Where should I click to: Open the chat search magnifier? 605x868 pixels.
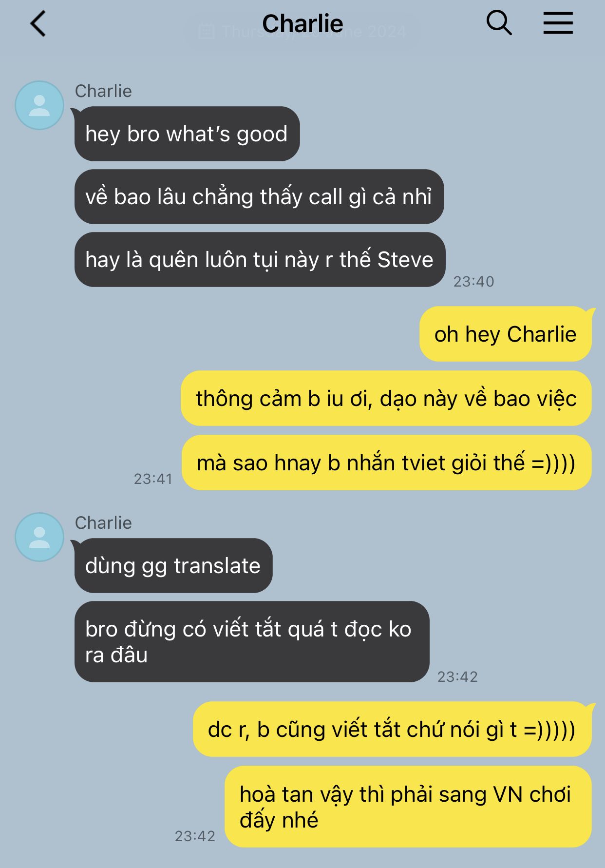499,23
